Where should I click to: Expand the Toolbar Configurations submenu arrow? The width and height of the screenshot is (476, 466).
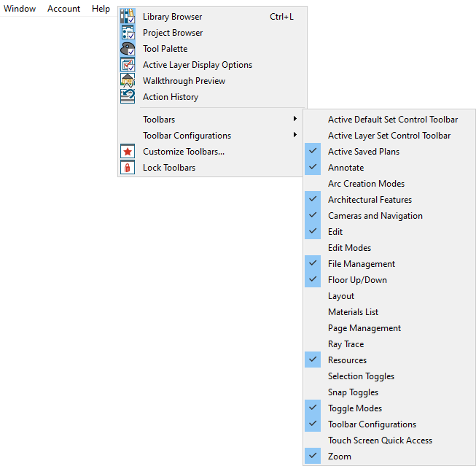point(294,135)
